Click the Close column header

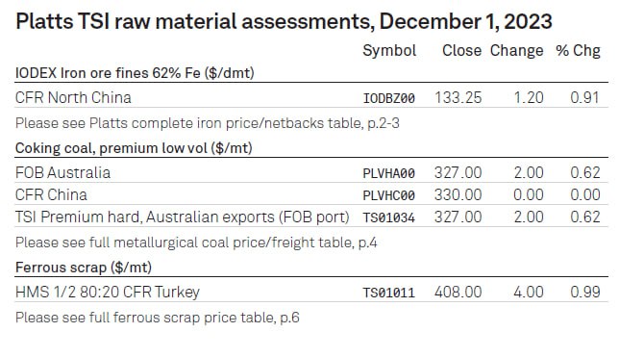coord(461,51)
